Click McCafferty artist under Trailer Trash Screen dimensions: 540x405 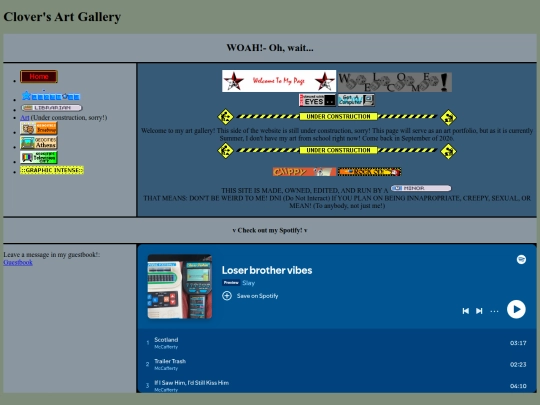pyautogui.click(x=166, y=368)
